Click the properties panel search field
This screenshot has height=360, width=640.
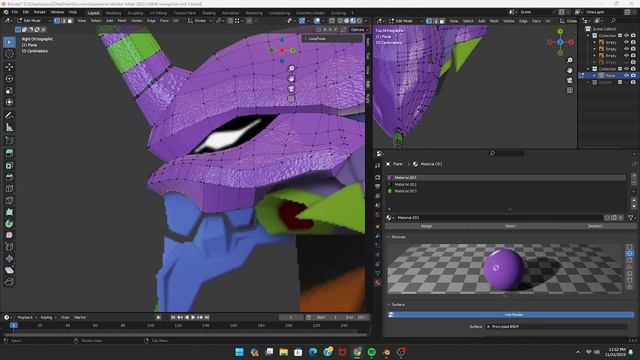tap(507, 153)
